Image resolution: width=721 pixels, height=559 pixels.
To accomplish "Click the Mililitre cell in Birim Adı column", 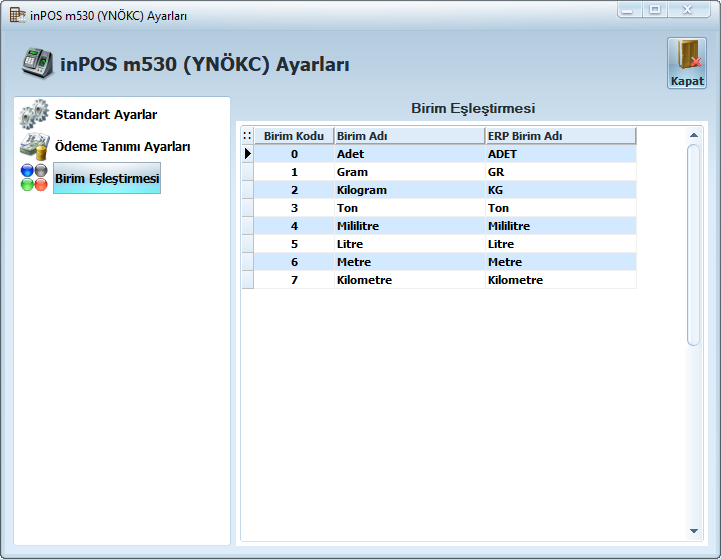I will [x=409, y=226].
